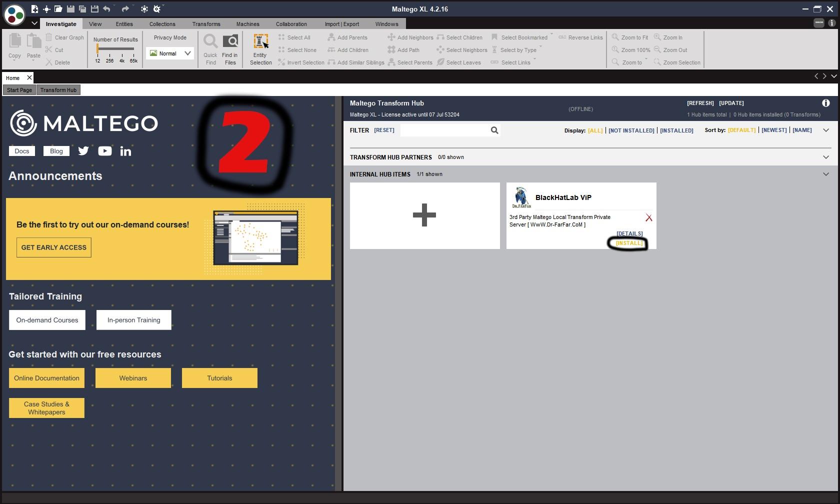Display only NOT INSTALLED hub items
Viewport: 840px width, 504px height.
pyautogui.click(x=631, y=130)
